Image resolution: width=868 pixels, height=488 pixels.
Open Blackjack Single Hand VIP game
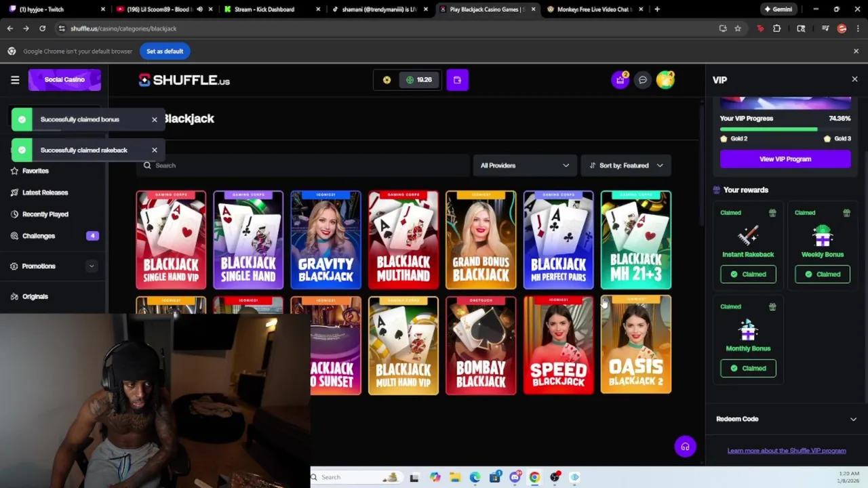[171, 240]
